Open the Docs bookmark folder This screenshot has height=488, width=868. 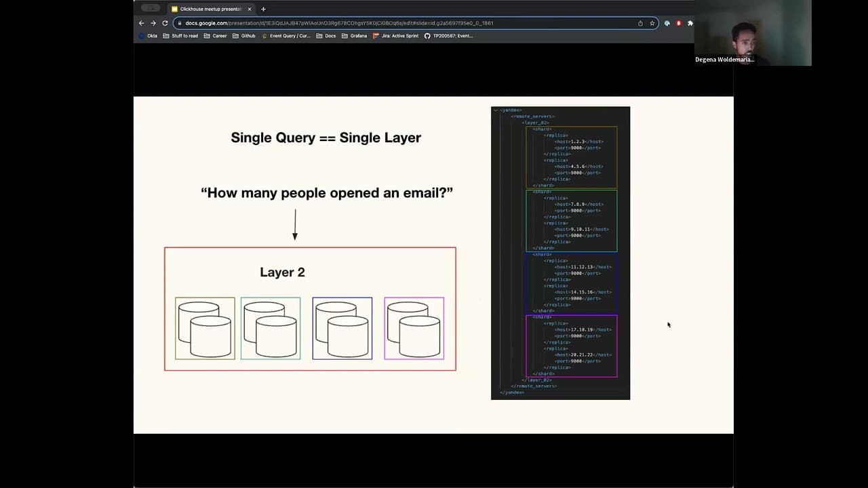click(x=326, y=36)
